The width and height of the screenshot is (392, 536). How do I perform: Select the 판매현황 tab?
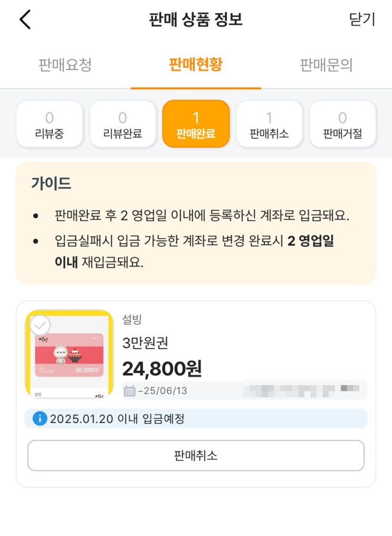pyautogui.click(x=196, y=64)
